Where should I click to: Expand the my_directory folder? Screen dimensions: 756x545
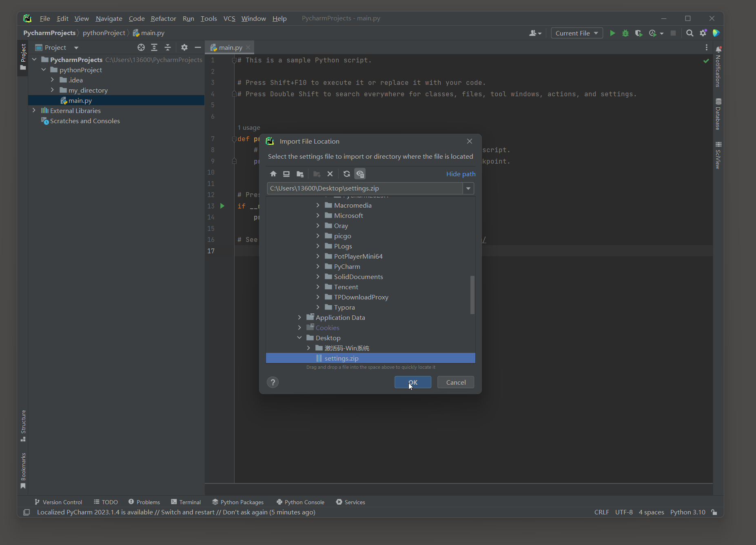pyautogui.click(x=52, y=90)
